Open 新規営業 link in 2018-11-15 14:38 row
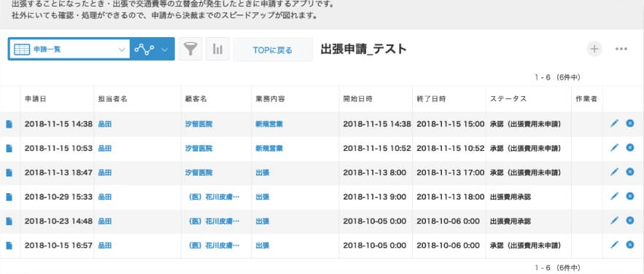This screenshot has width=644, height=274. pos(269,124)
